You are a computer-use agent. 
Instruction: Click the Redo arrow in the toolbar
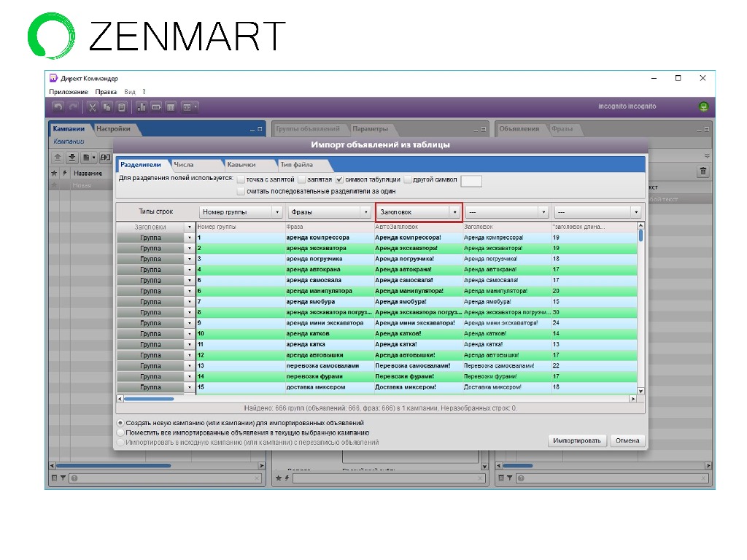click(73, 107)
